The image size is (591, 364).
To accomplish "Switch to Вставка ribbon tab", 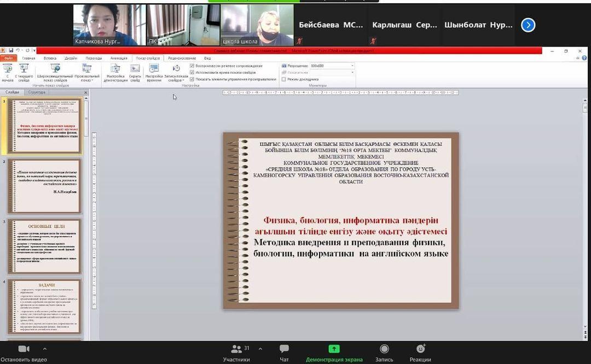I will [50, 58].
